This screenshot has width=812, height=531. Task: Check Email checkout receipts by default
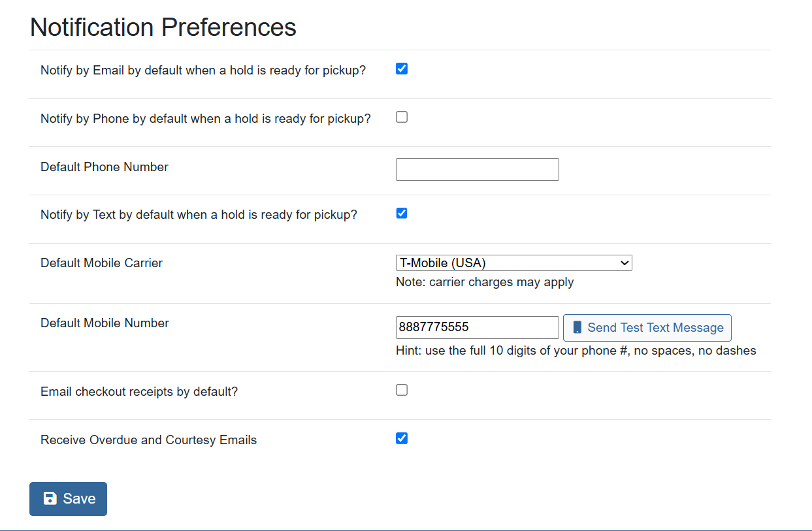click(401, 389)
